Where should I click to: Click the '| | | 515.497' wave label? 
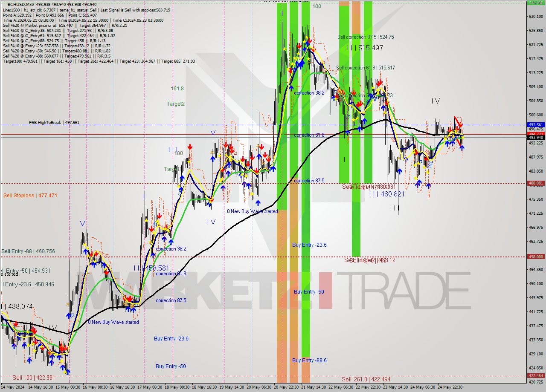point(365,48)
